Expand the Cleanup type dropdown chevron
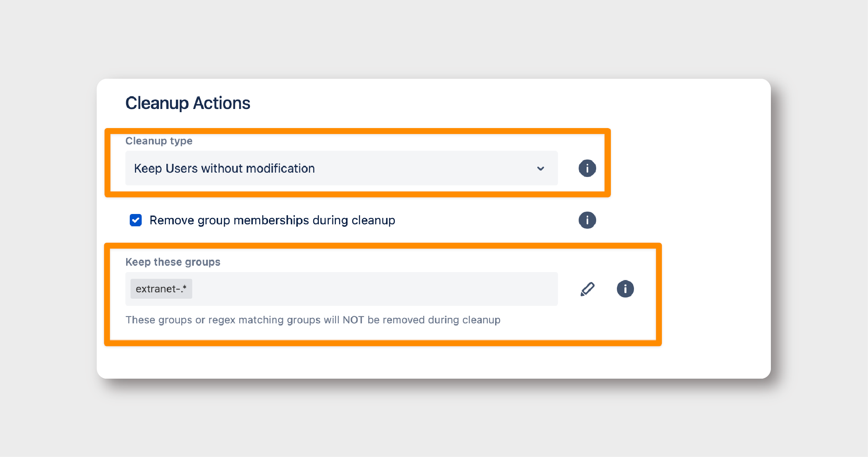868x457 pixels. pyautogui.click(x=540, y=169)
